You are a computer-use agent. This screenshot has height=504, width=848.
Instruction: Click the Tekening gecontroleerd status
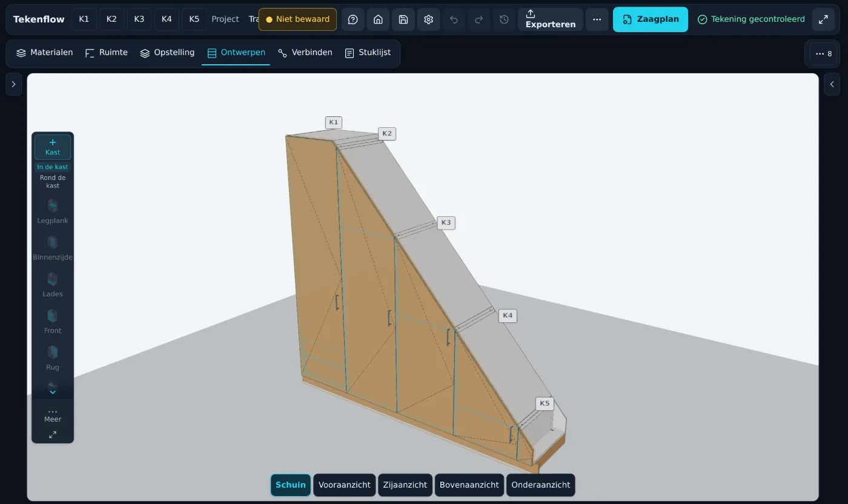(x=751, y=19)
